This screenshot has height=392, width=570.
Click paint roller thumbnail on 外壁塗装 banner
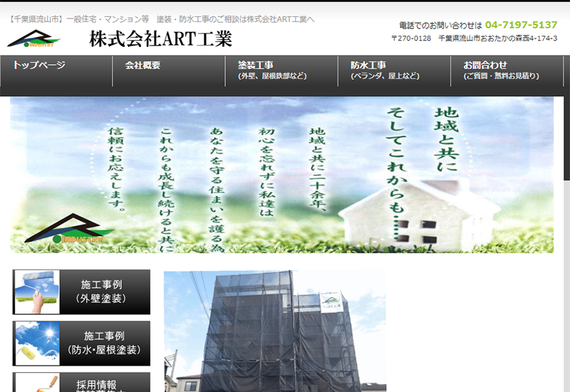37,292
